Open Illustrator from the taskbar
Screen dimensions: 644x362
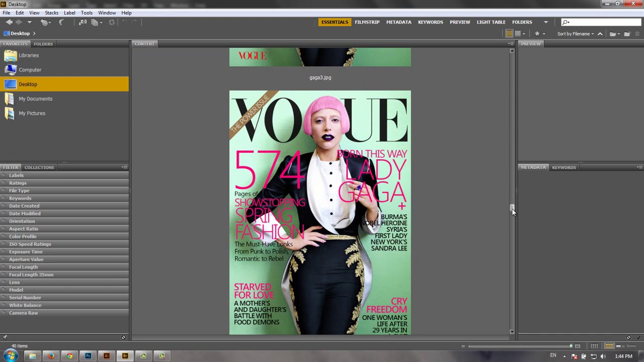(x=107, y=356)
